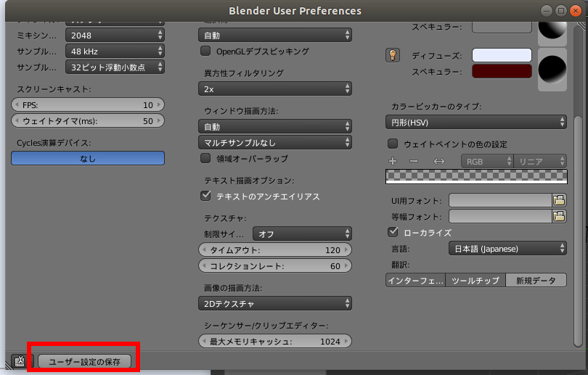
Task: Decrease FPS with its left arrow
Action: [x=17, y=105]
